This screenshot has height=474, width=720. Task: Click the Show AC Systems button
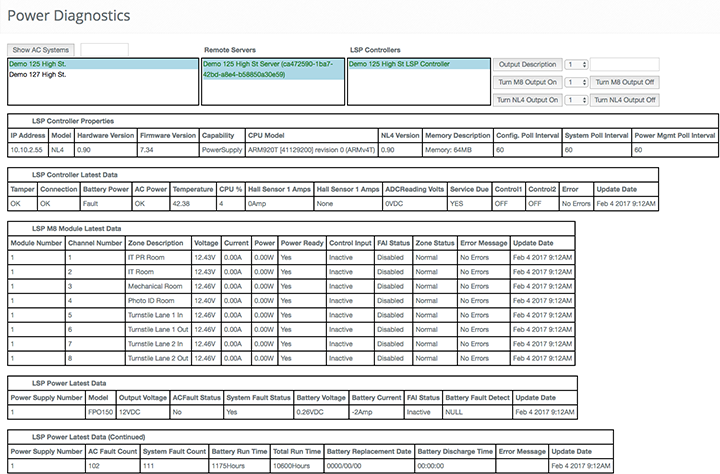pyautogui.click(x=41, y=49)
